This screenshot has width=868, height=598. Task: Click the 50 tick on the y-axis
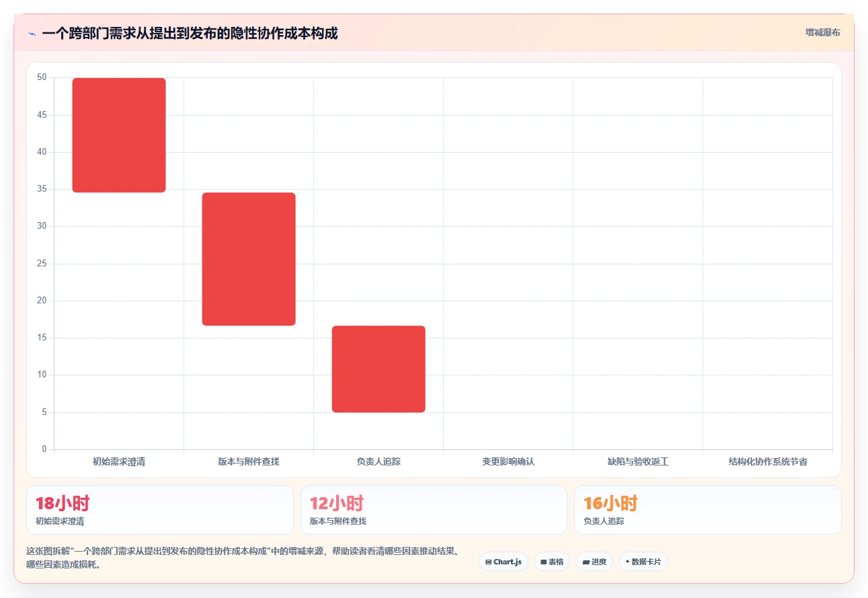(x=42, y=78)
